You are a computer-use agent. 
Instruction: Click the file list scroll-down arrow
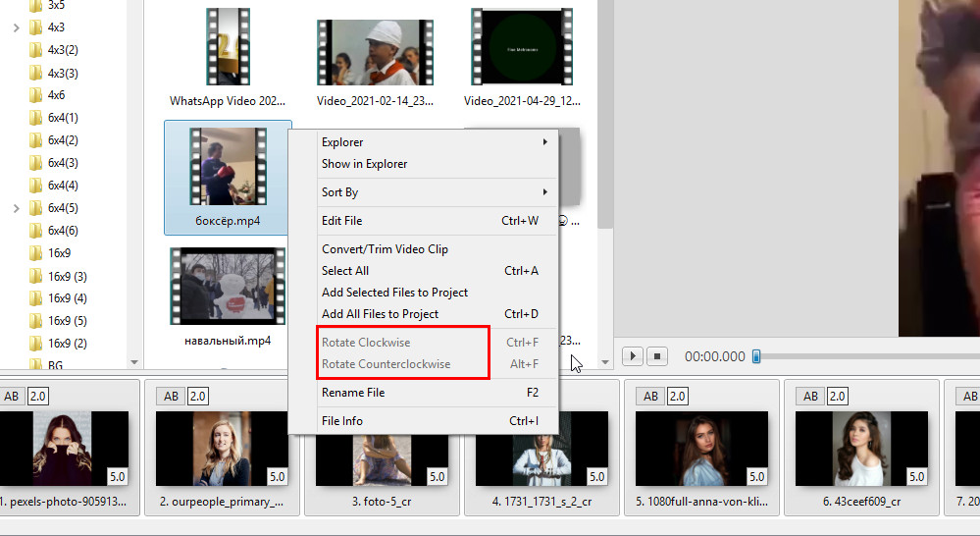coord(604,363)
